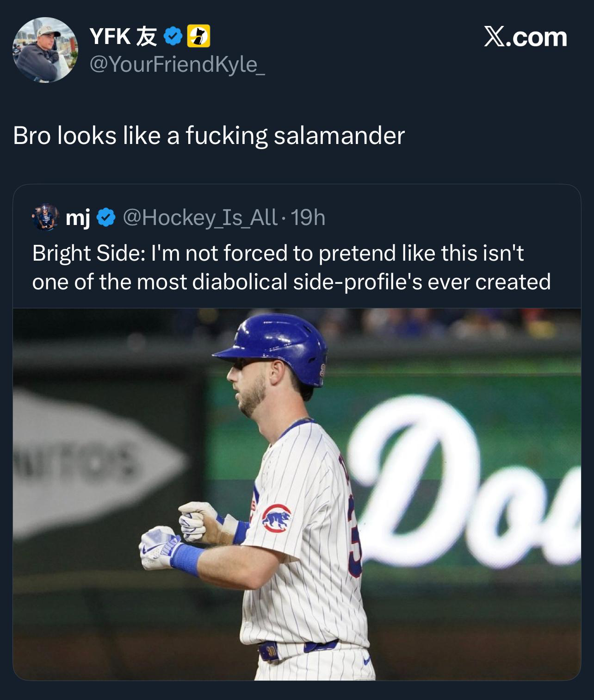
Task: Click the "Bright Side" quoted tweet text
Action: (291, 267)
